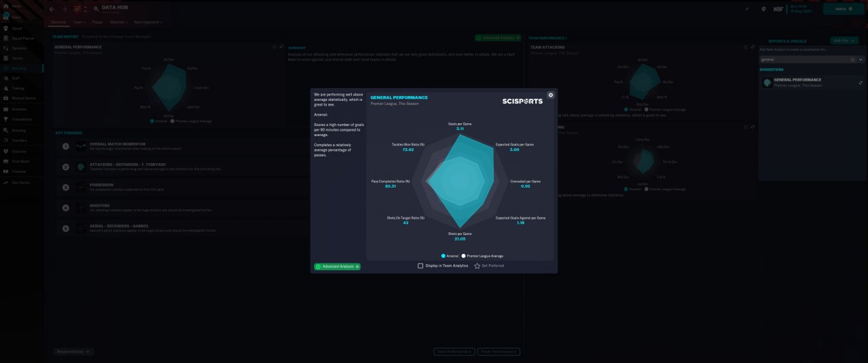Open Medical Centre in the sidebar
The height and width of the screenshot is (363, 868).
(23, 98)
